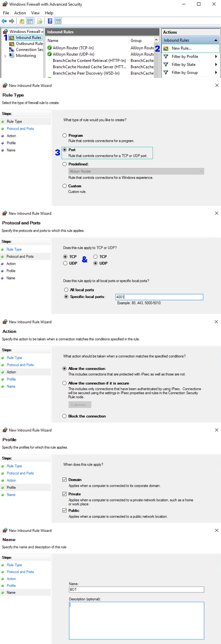Click the Description (optional) text area
The height and width of the screenshot is (644, 221).
coord(137,620)
